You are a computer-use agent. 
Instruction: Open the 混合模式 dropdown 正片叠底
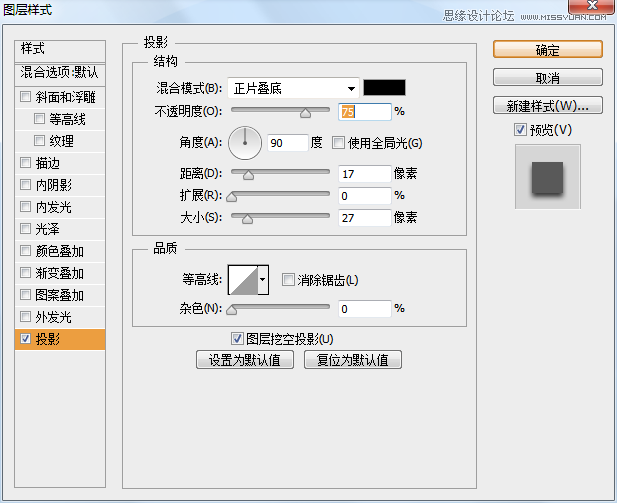(x=294, y=88)
